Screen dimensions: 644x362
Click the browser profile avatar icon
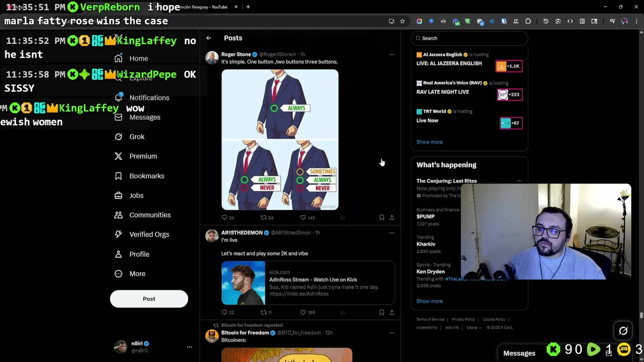(x=624, y=21)
